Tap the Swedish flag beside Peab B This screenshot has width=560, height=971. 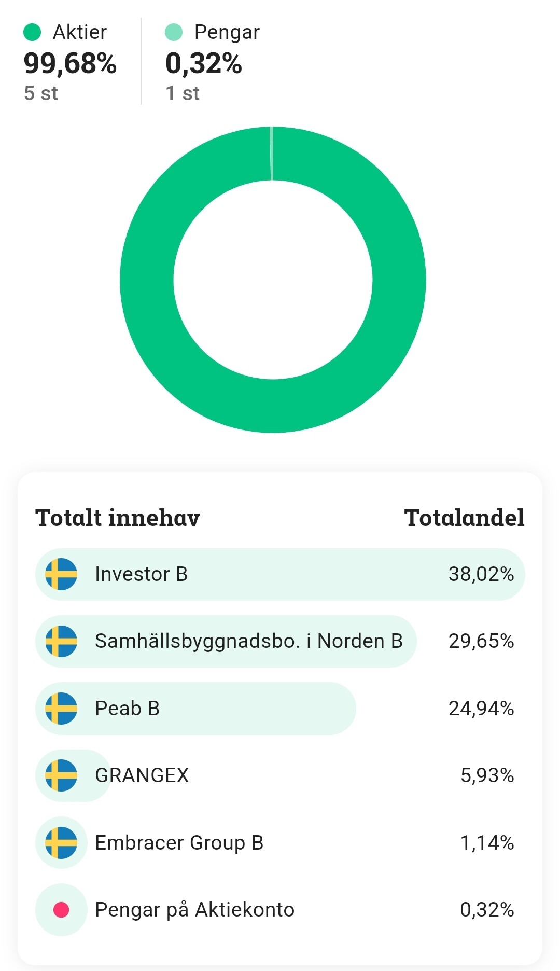[x=61, y=709]
